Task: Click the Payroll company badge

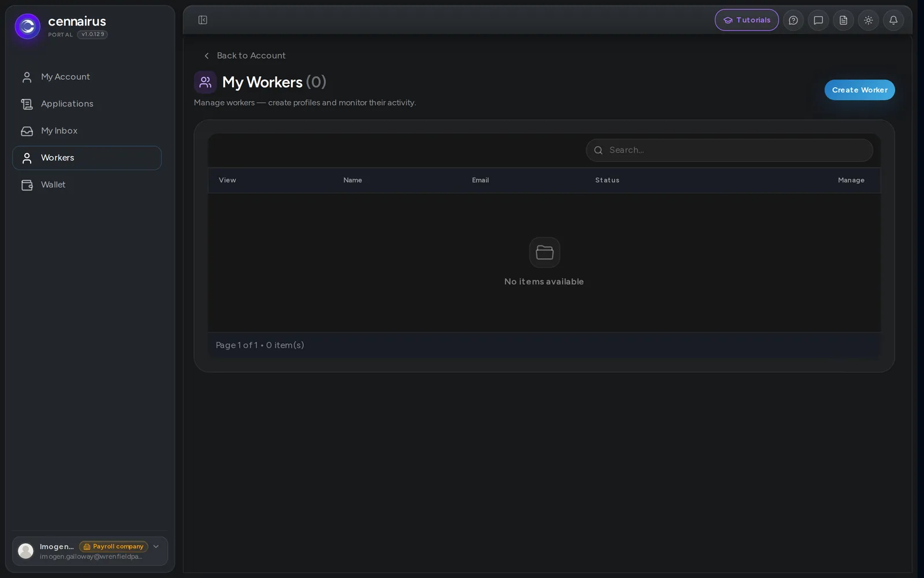Action: click(114, 547)
